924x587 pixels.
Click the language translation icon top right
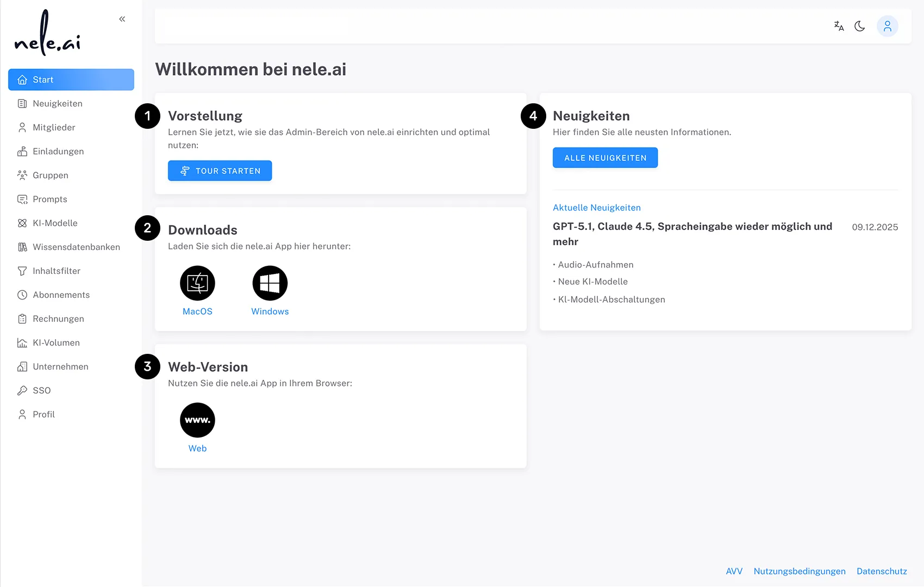(x=839, y=26)
